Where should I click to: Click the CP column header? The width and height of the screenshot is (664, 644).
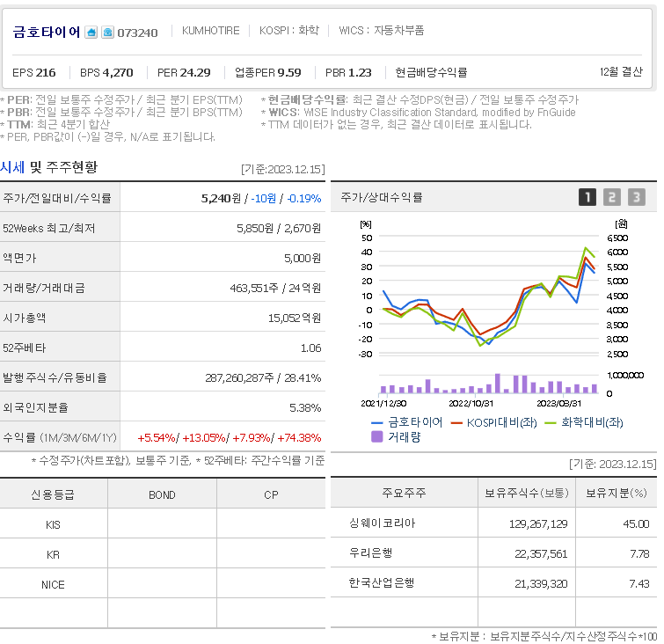point(271,494)
